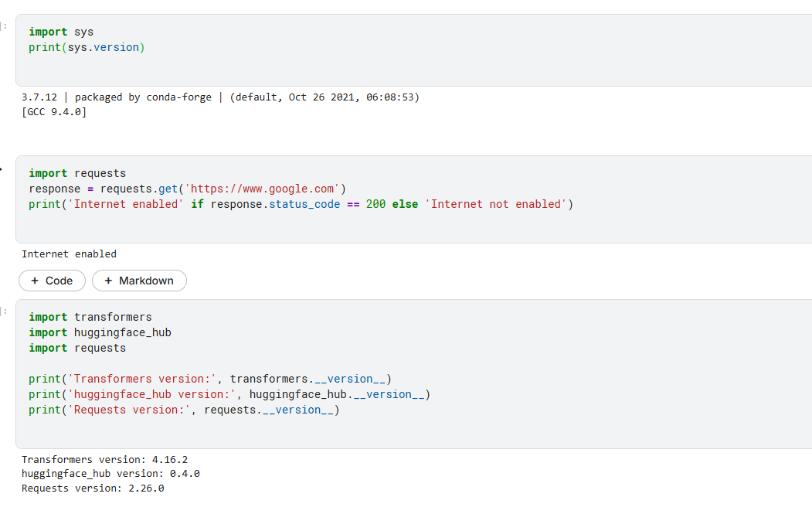This screenshot has width=812, height=514.
Task: Click the 'Transformers version: 4.16.2' output
Action: pos(104,459)
